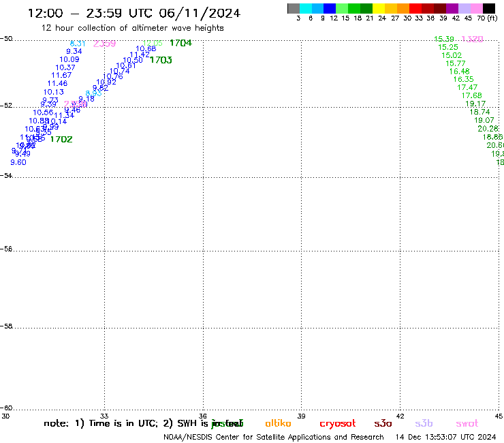Select the dark blue color scale swatch
The height and width of the screenshot is (443, 504).
click(330, 9)
